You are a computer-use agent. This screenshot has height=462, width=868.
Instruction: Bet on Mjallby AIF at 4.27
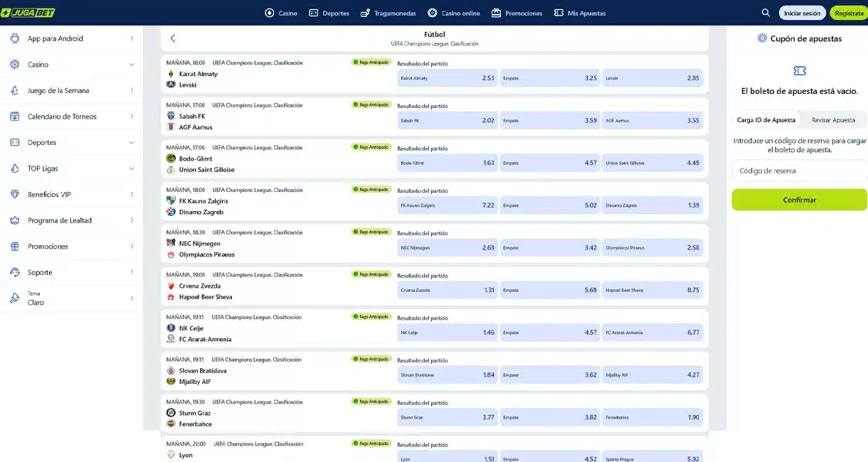coord(652,375)
